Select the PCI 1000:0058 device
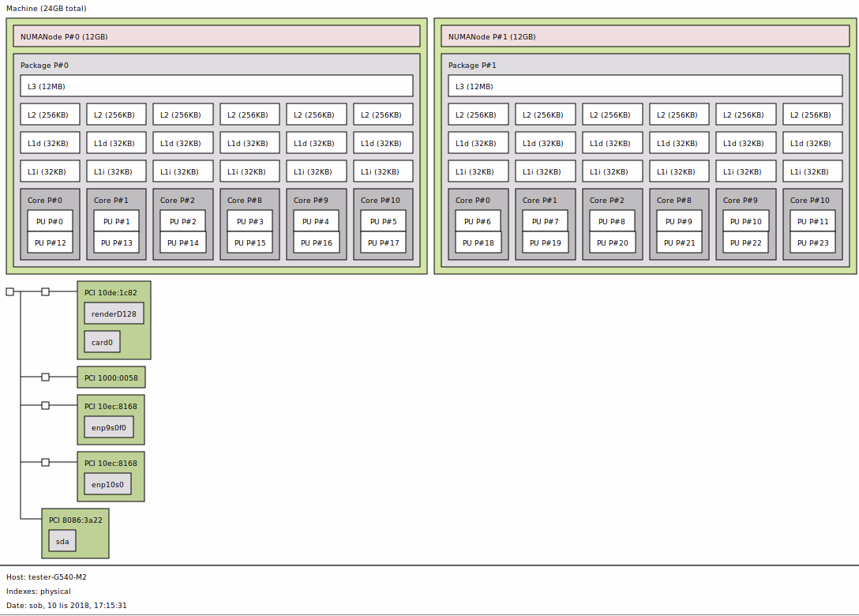This screenshot has width=859, height=616. point(111,377)
